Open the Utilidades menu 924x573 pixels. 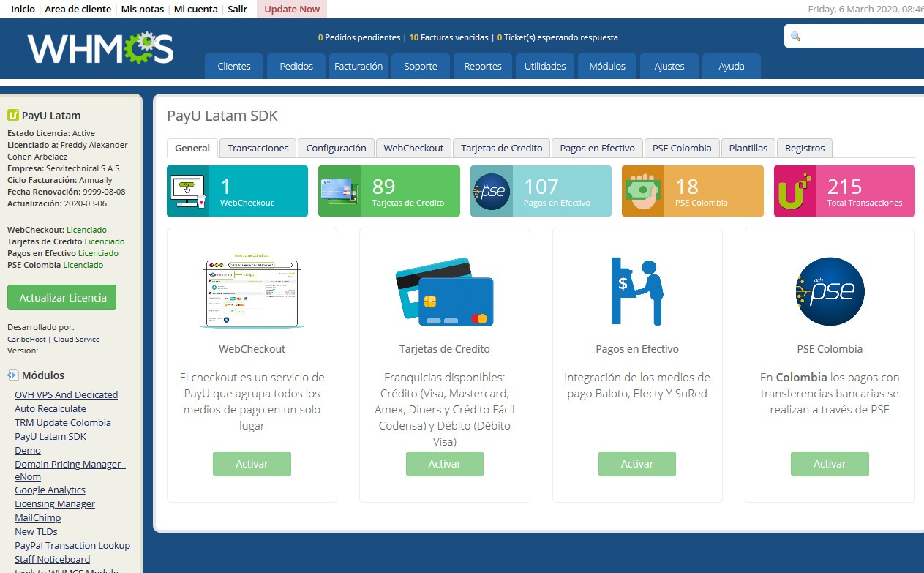point(545,66)
